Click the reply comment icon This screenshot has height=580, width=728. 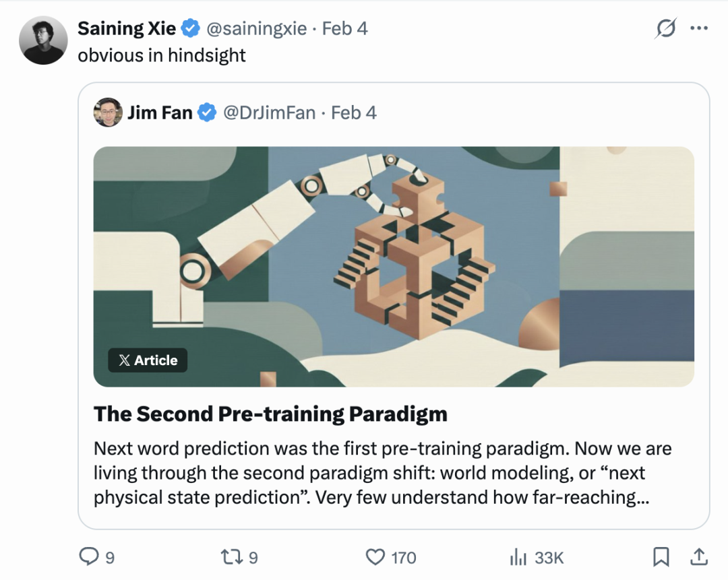tap(89, 556)
